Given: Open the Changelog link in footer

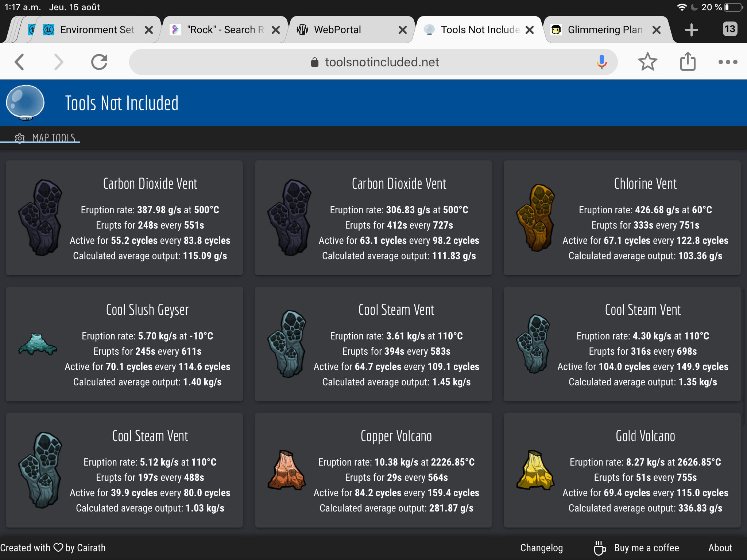Looking at the screenshot, I should coord(541,548).
